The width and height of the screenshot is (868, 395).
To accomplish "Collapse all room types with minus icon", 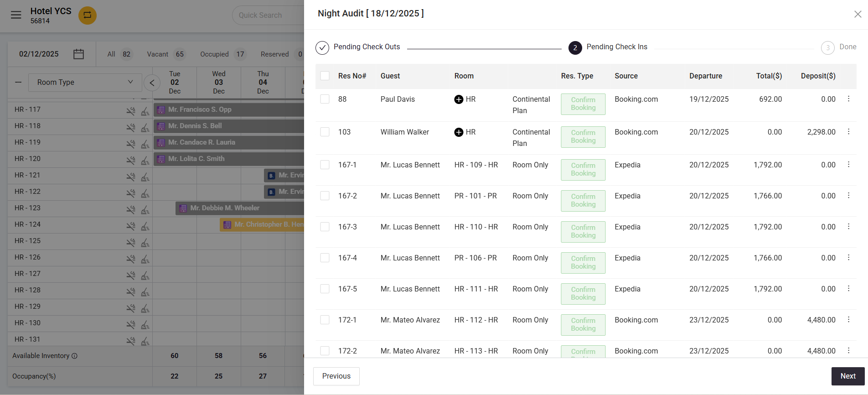I will (x=18, y=82).
